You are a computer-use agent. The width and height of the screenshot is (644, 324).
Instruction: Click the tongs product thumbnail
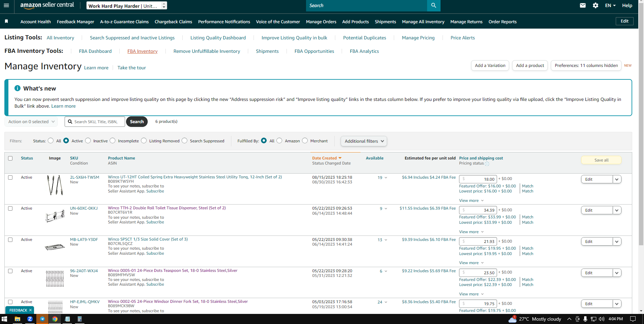55,185
